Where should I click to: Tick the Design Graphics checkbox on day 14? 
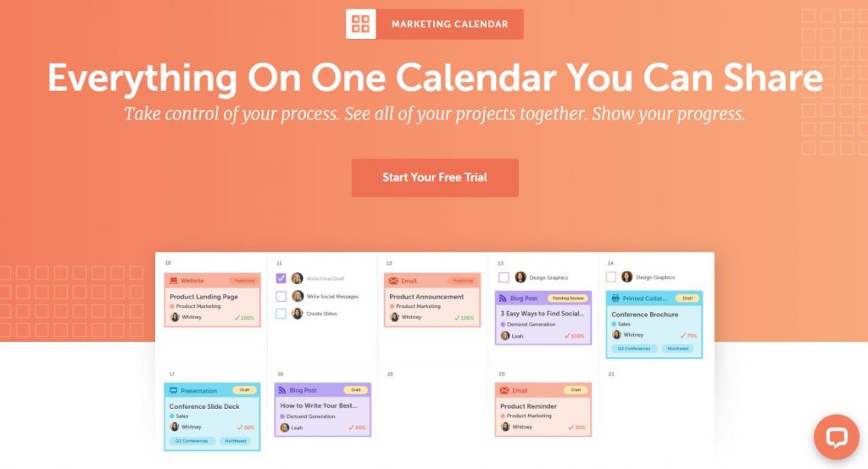(611, 276)
